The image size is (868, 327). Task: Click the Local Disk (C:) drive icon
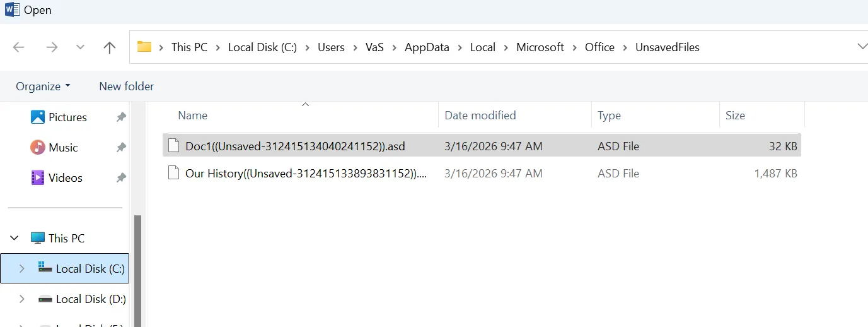click(45, 268)
